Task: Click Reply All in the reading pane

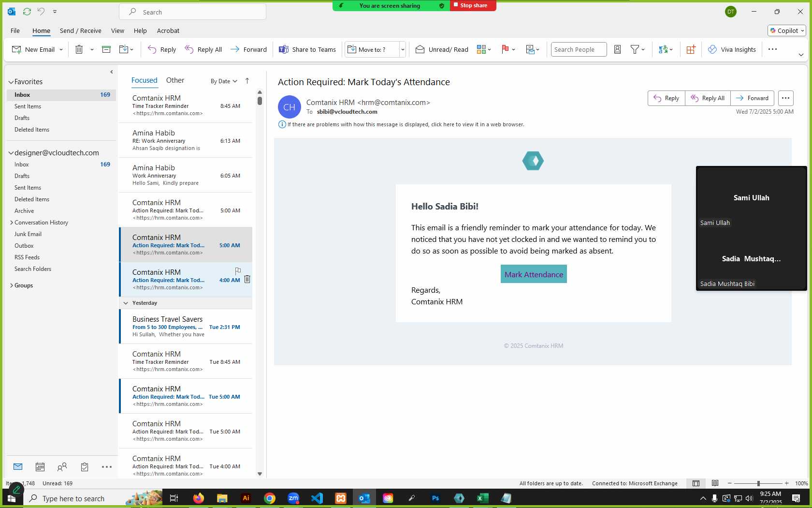Action: (708, 98)
